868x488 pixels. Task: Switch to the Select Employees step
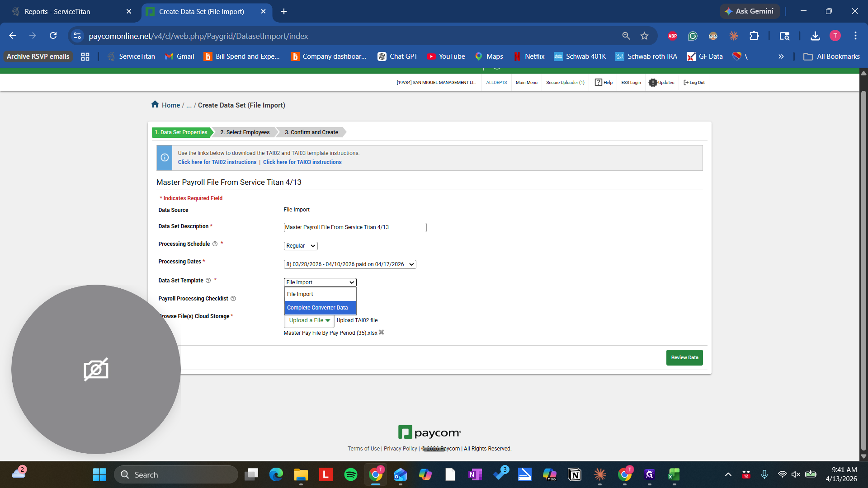point(245,132)
